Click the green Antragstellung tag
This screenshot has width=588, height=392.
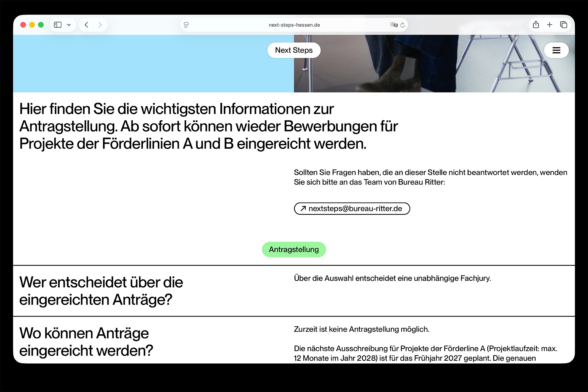[x=294, y=249]
